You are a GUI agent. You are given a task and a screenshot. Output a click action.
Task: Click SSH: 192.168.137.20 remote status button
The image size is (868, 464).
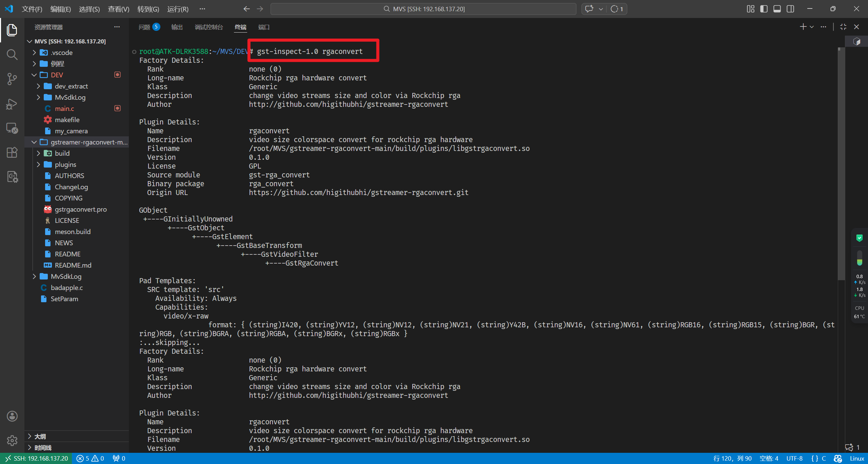[x=37, y=459]
